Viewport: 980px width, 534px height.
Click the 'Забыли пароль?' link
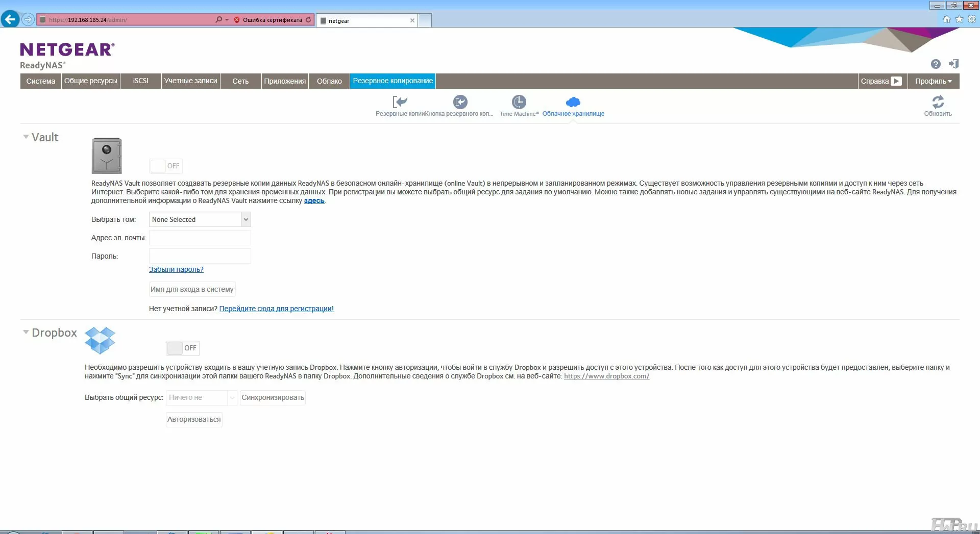click(x=176, y=269)
